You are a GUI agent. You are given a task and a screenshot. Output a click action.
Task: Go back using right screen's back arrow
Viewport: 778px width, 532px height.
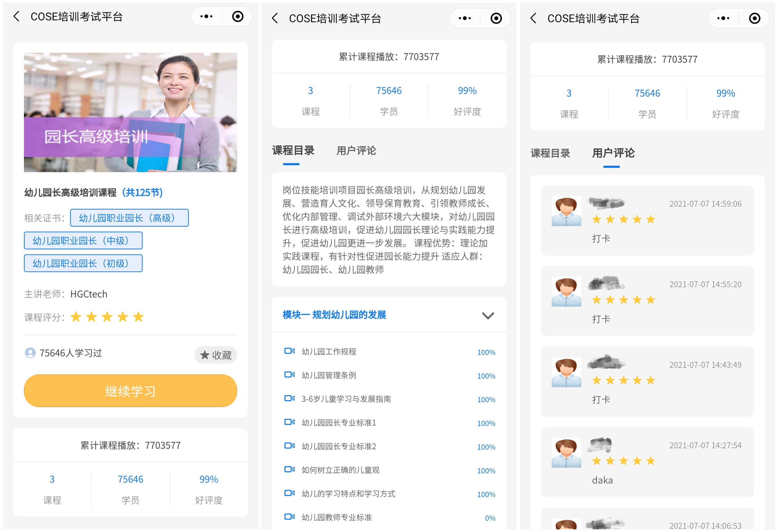(533, 18)
